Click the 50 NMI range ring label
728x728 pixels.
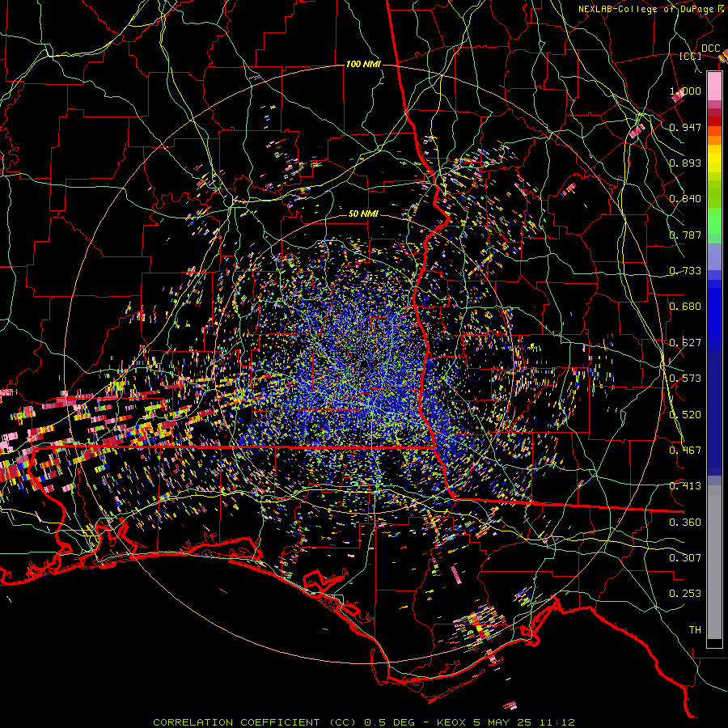pos(363,214)
